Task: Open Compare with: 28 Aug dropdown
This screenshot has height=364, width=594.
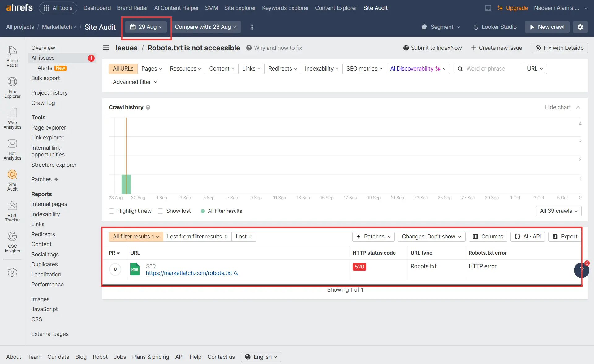Action: (x=206, y=27)
